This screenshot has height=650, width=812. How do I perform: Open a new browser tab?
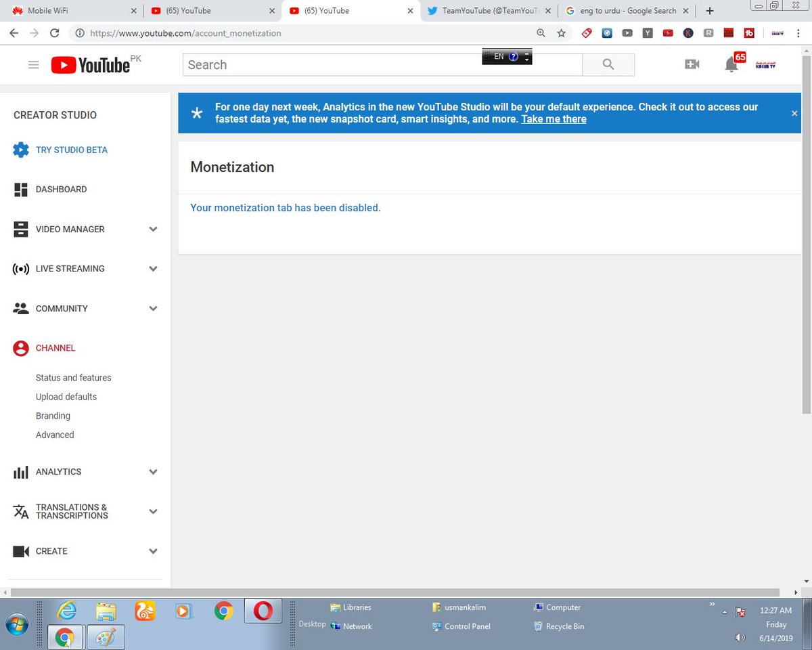709,11
